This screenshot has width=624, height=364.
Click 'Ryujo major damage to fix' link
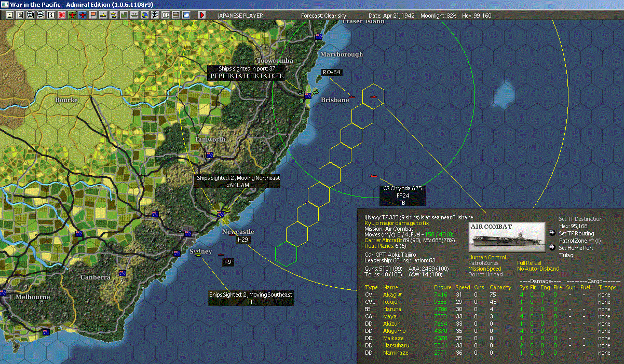[397, 222]
